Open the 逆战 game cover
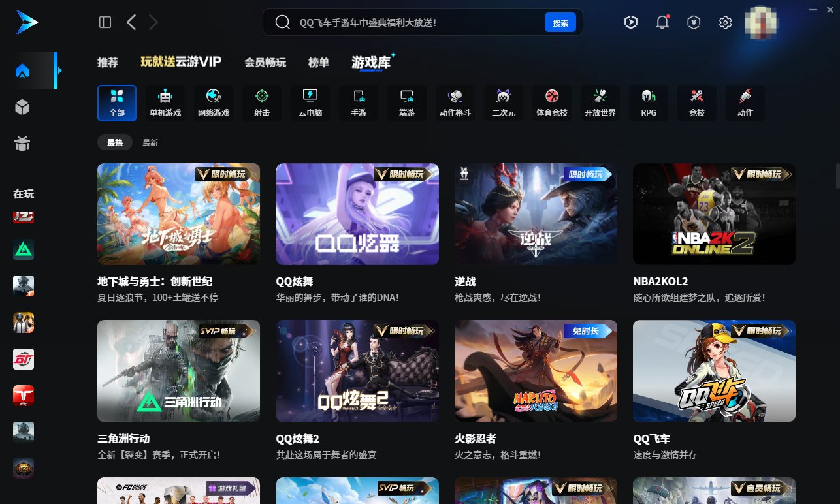 click(x=536, y=214)
